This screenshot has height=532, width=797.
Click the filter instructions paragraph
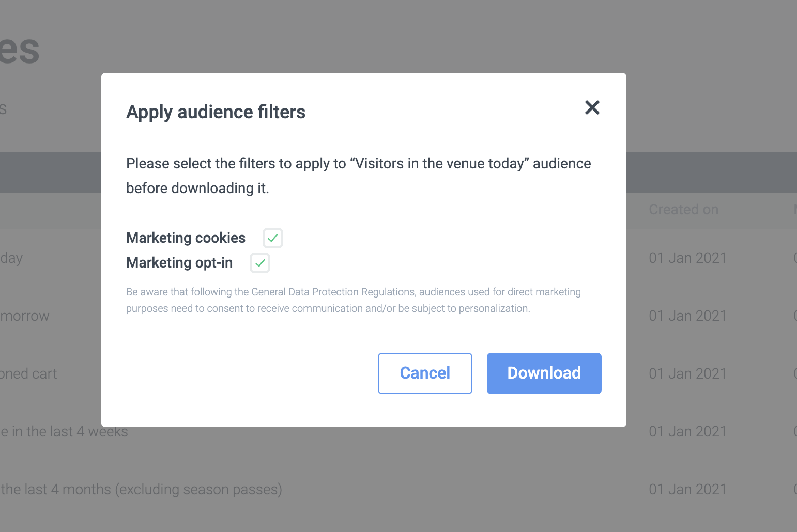tap(358, 176)
